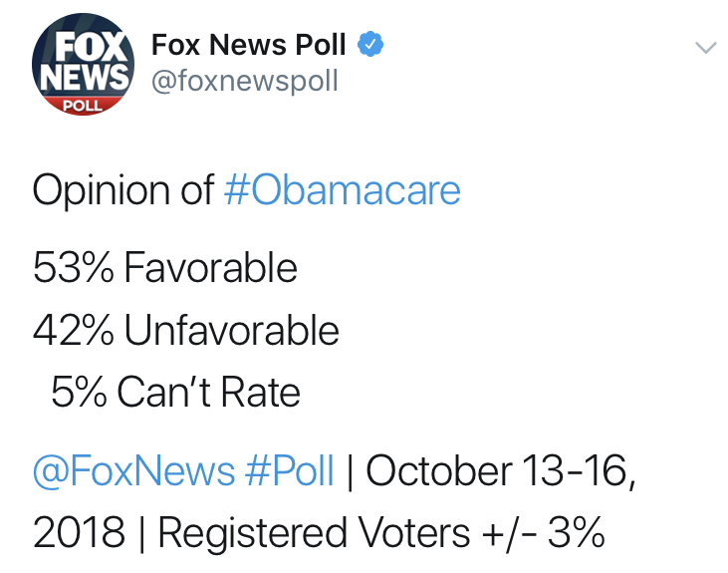
Task: Expand the tweet options chevron
Action: (x=706, y=48)
